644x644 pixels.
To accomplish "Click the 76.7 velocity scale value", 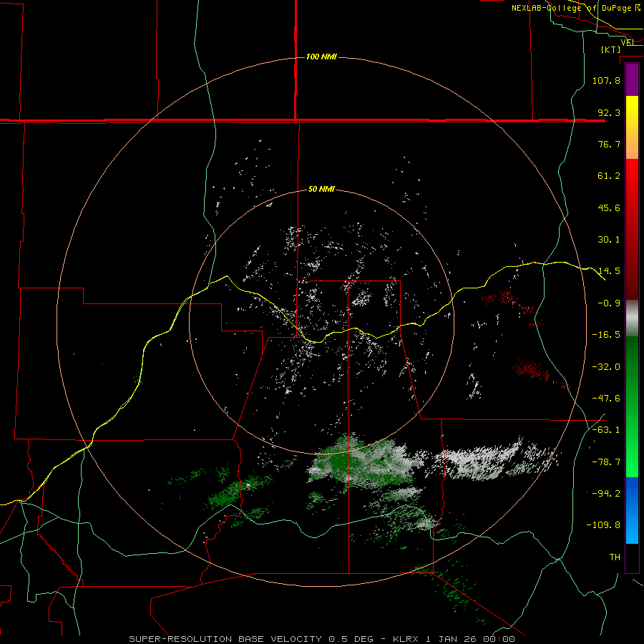I will point(609,144).
